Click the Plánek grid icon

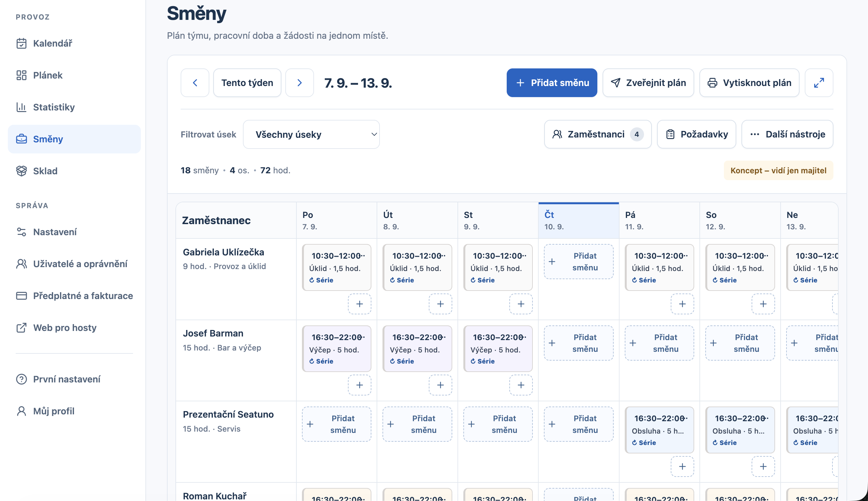point(21,75)
